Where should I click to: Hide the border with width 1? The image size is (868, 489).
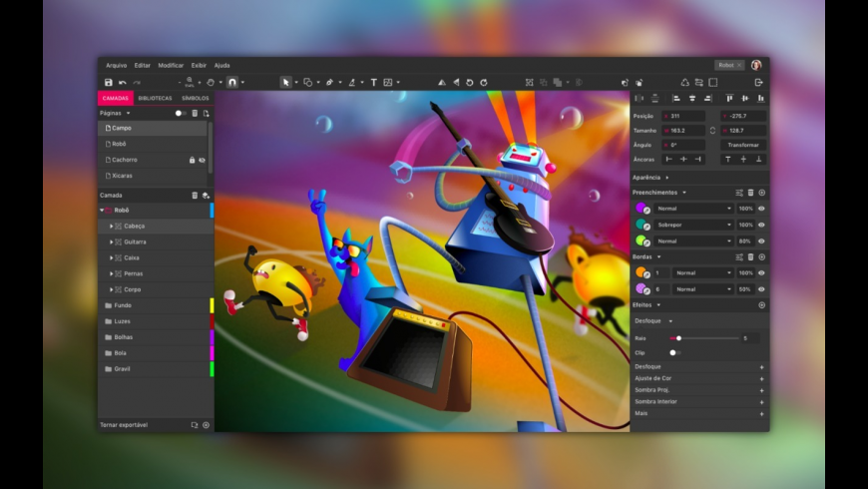(761, 273)
